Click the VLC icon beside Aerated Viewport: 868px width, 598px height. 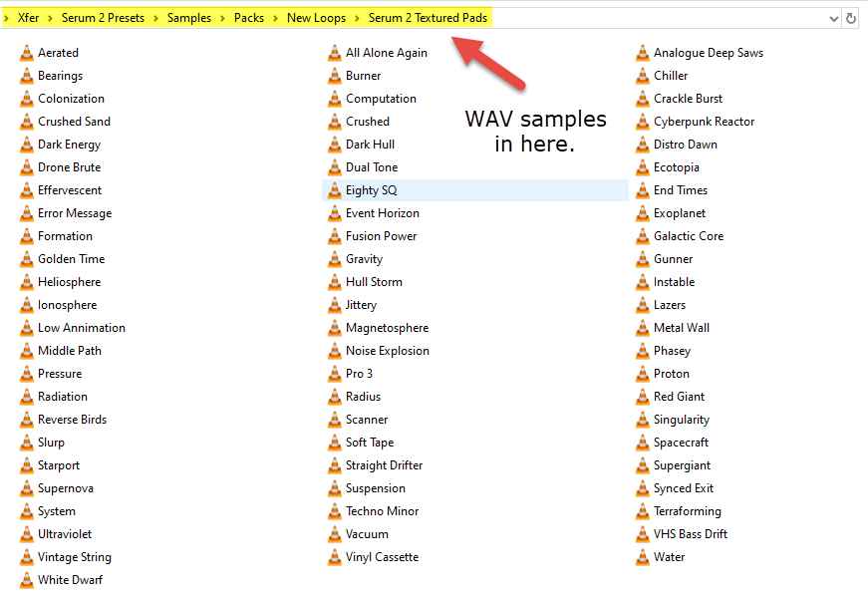pos(27,53)
